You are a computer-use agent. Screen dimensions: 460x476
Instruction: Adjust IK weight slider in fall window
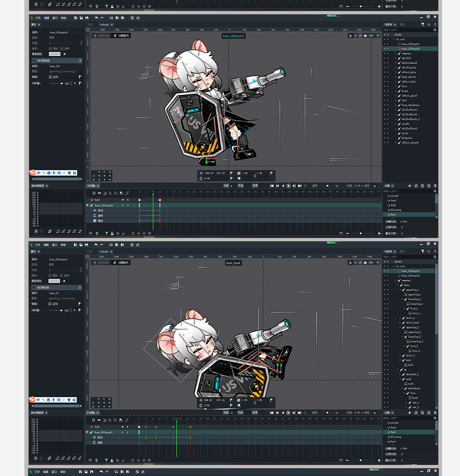pos(56,310)
